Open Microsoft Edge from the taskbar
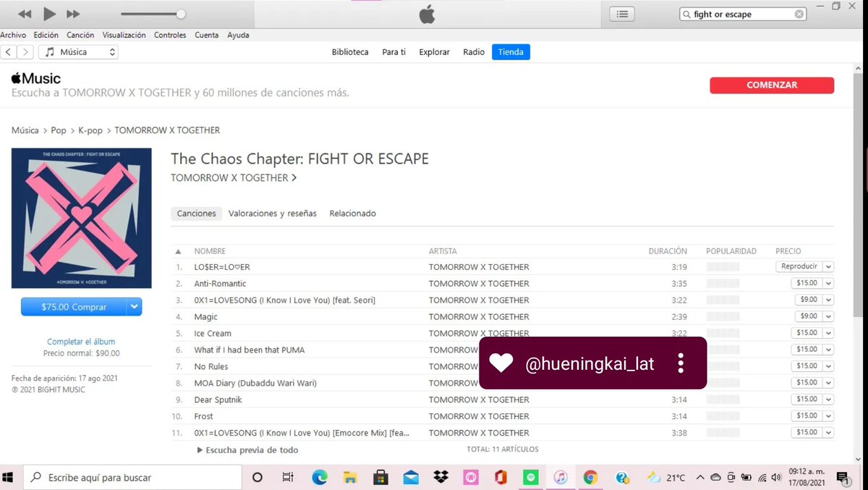 pos(319,478)
